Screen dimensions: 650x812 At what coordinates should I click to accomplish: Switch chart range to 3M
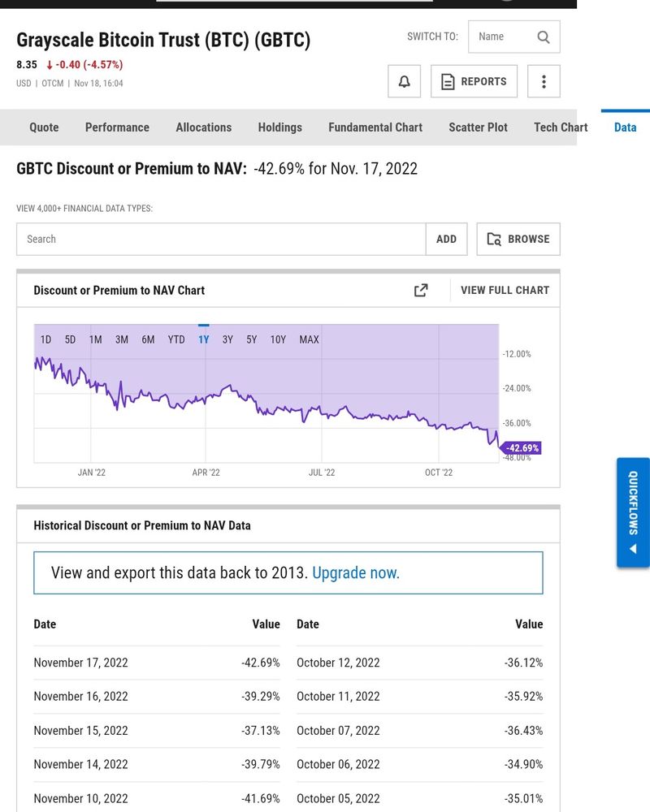122,339
